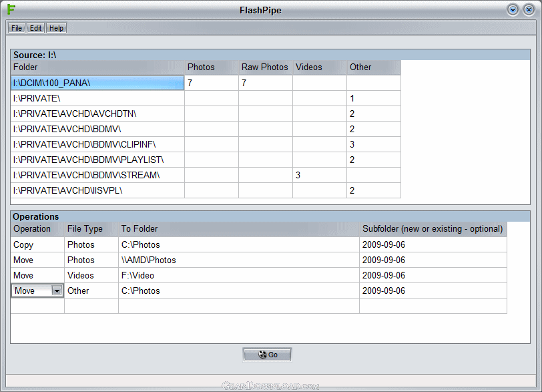Click the Folder column header
This screenshot has height=392, width=542.
click(97, 67)
